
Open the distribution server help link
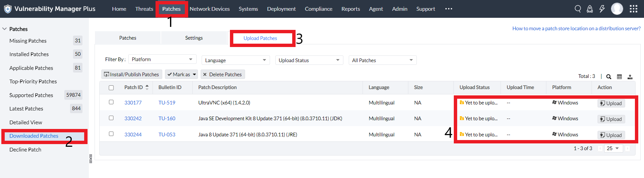point(576,29)
